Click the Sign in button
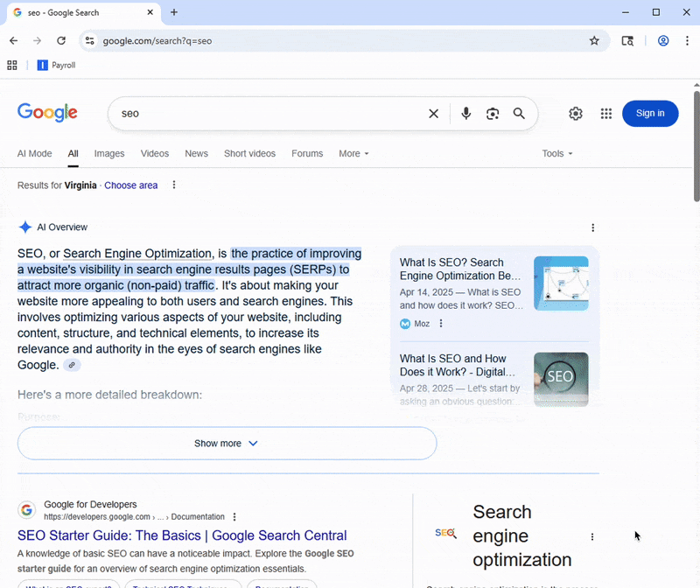Image resolution: width=700 pixels, height=588 pixels. pos(650,114)
